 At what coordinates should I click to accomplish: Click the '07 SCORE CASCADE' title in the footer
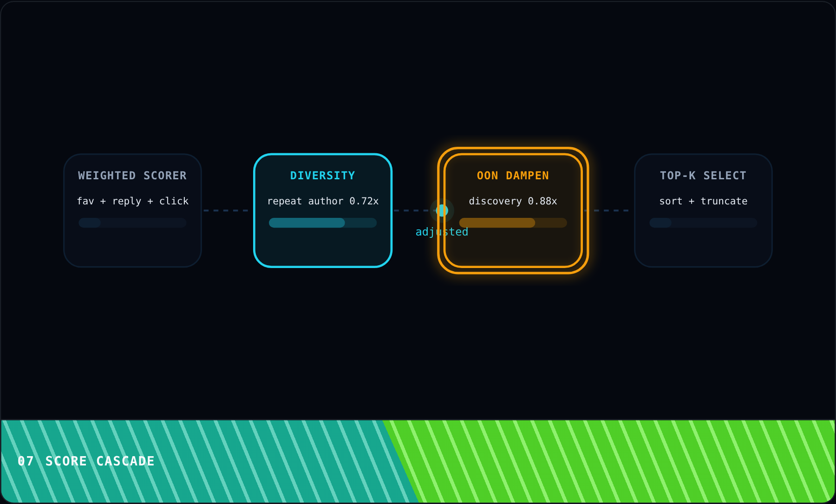[x=86, y=461]
